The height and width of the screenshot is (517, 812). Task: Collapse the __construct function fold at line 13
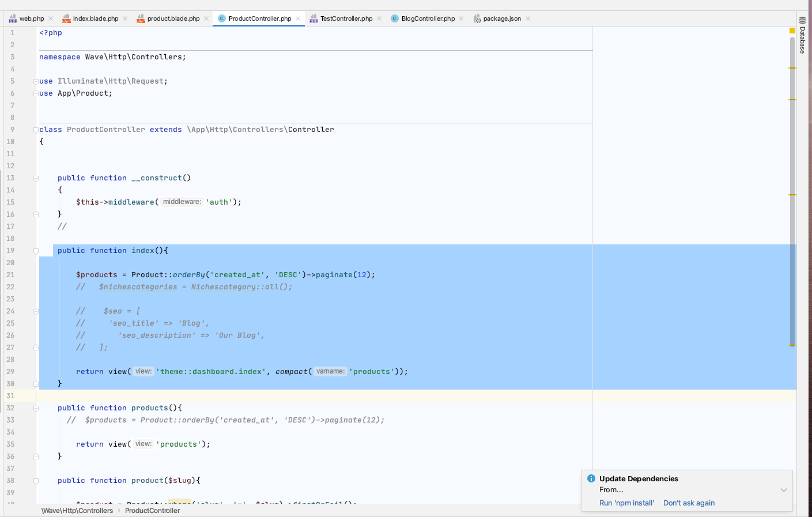coord(36,178)
